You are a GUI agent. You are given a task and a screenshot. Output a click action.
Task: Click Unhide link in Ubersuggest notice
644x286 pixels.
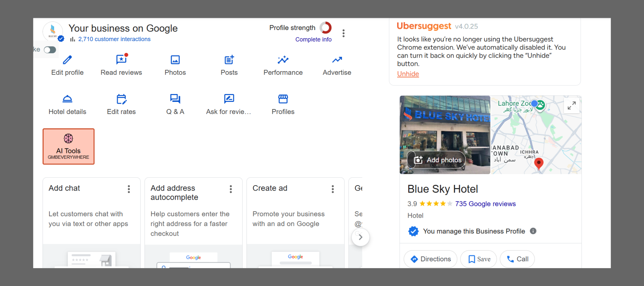[x=408, y=74]
